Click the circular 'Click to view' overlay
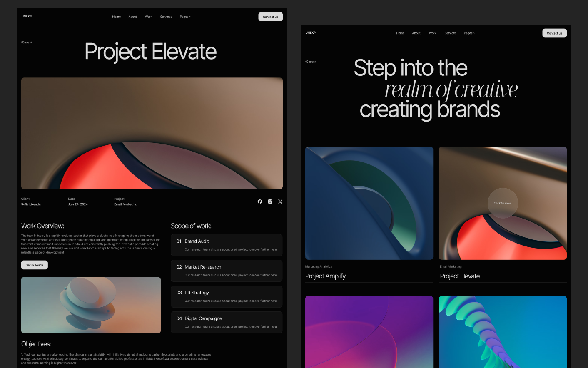The height and width of the screenshot is (368, 588). [503, 203]
